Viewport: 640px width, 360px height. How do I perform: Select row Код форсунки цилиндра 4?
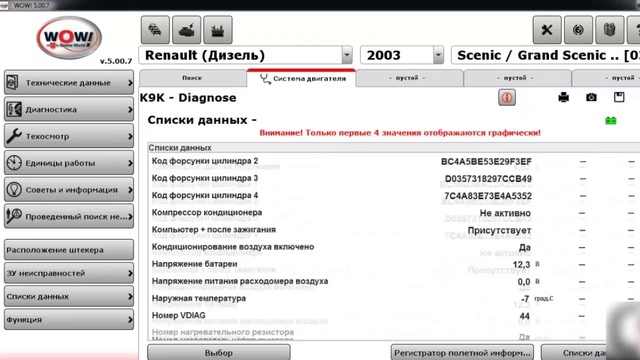[x=394, y=196]
